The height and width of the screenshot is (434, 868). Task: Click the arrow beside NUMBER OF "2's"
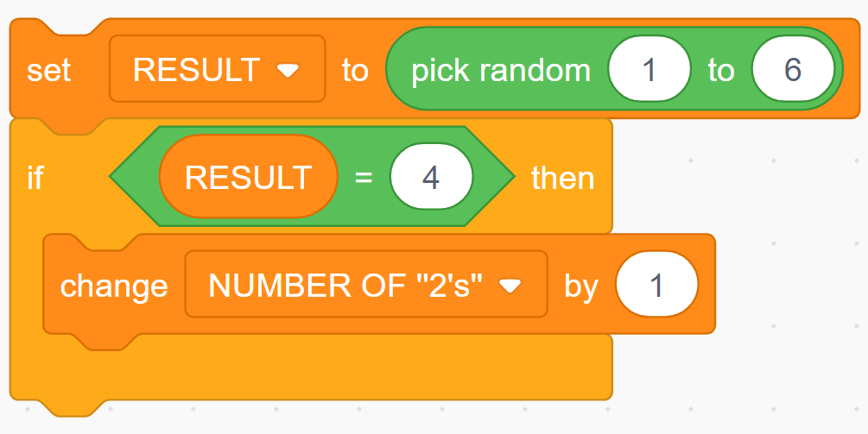click(x=510, y=286)
